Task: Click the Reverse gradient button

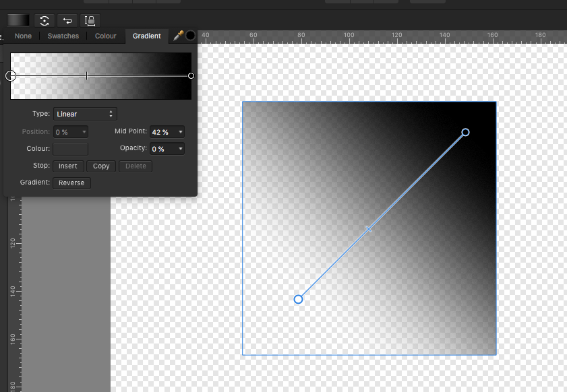Action: (71, 183)
